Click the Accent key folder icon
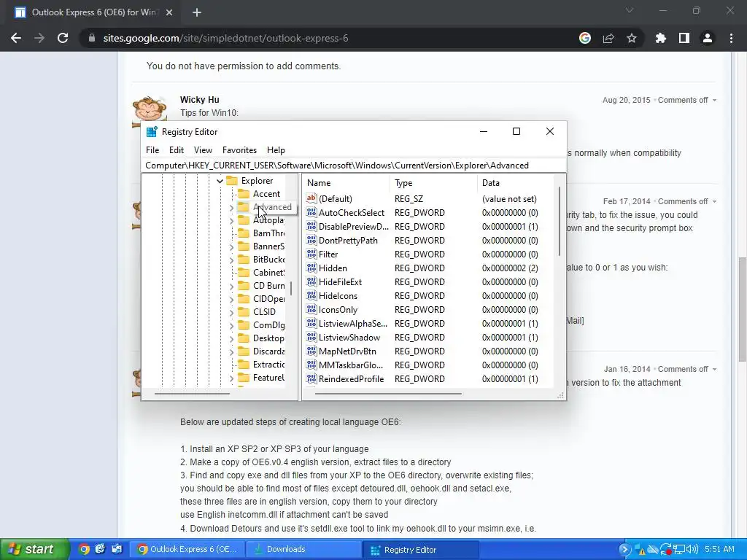This screenshot has width=747, height=560. pyautogui.click(x=244, y=193)
